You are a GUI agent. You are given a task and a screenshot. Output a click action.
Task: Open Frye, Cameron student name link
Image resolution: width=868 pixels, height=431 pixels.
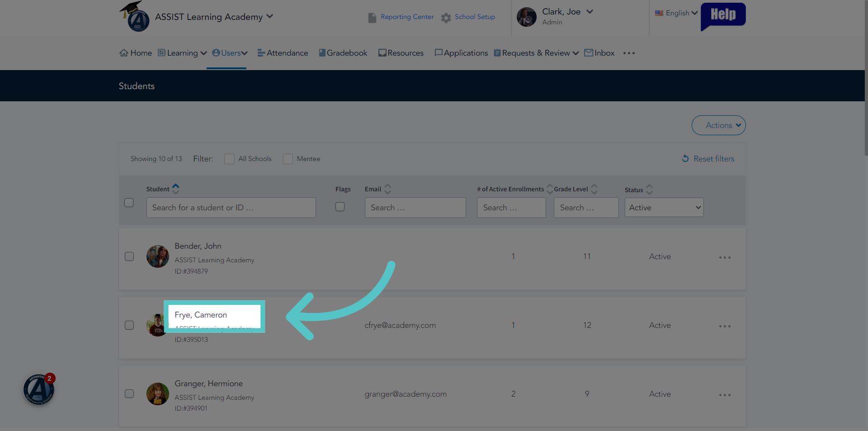click(201, 315)
